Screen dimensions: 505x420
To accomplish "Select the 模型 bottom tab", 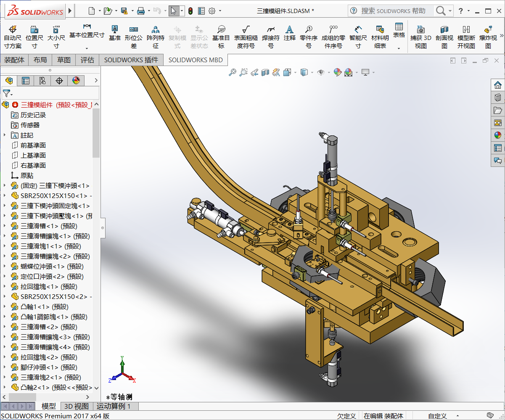I will (49, 406).
